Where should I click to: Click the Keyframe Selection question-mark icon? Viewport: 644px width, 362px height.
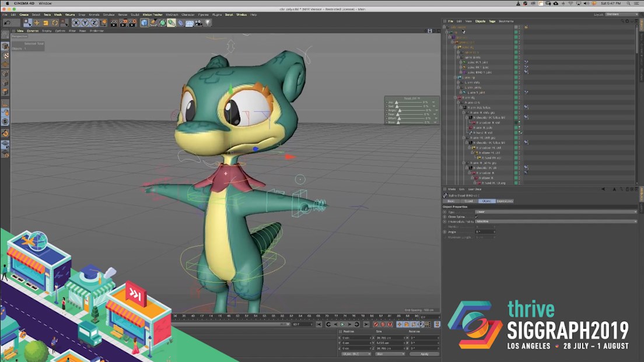point(390,324)
